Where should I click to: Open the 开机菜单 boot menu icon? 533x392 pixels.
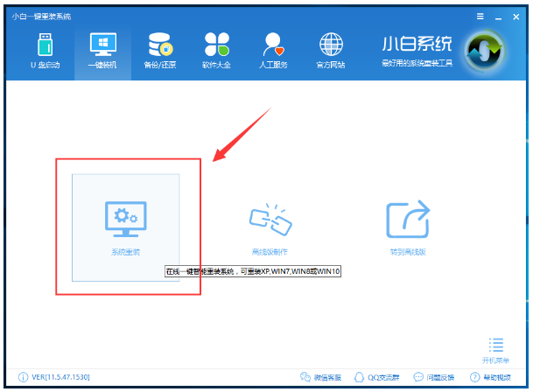tap(496, 345)
